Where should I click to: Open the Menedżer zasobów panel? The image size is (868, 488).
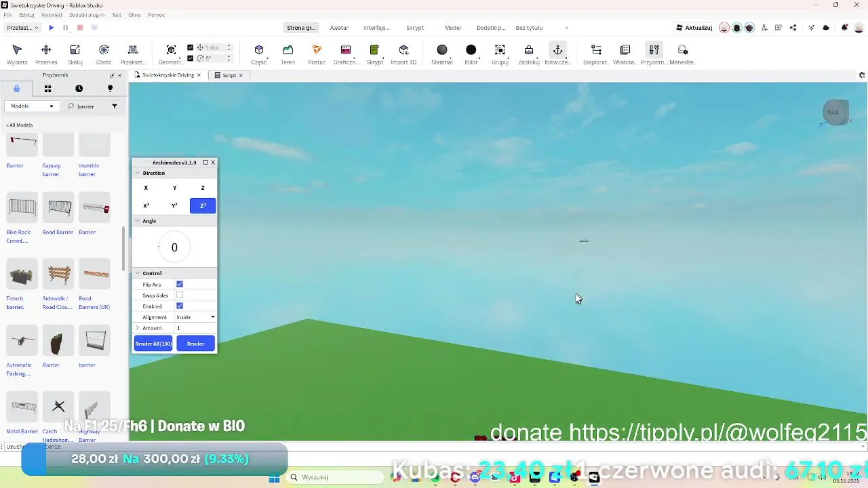pos(683,54)
